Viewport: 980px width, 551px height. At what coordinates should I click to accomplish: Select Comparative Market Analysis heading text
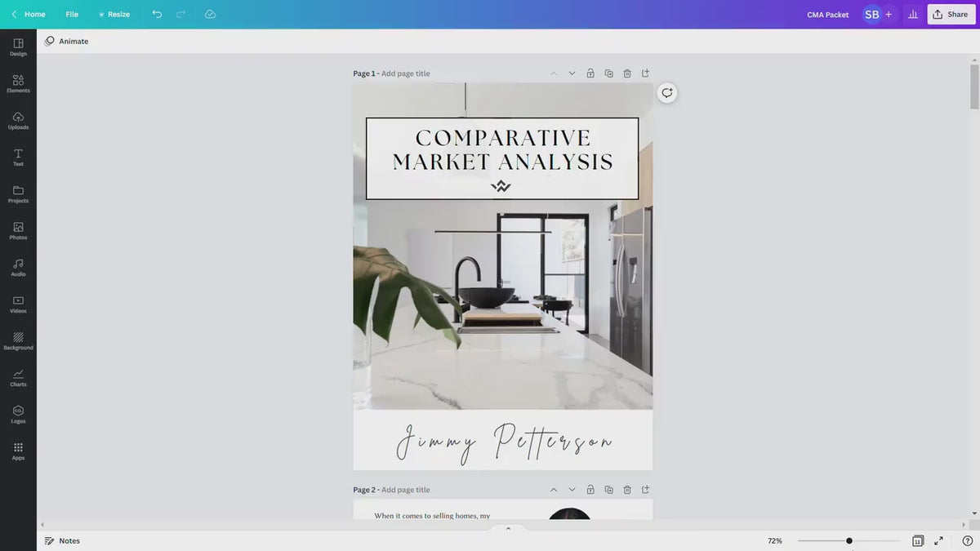(x=502, y=149)
